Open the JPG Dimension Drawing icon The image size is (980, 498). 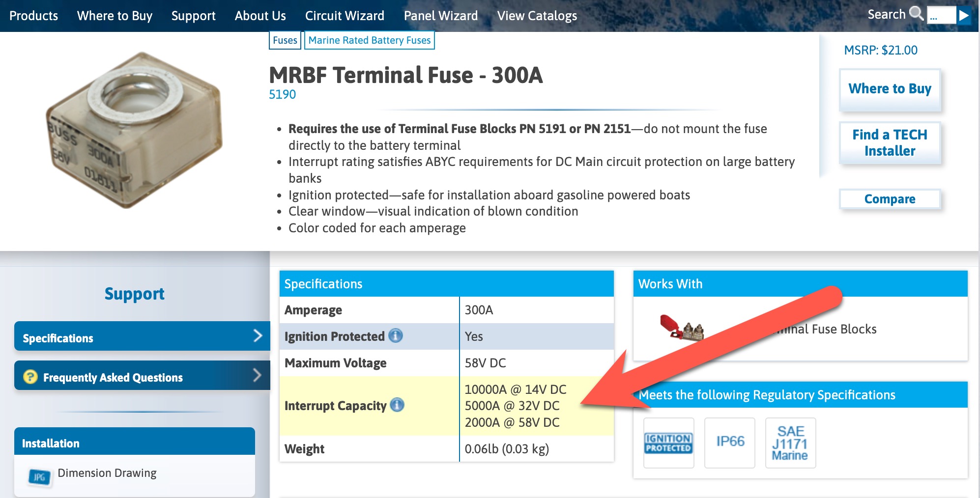tap(40, 476)
